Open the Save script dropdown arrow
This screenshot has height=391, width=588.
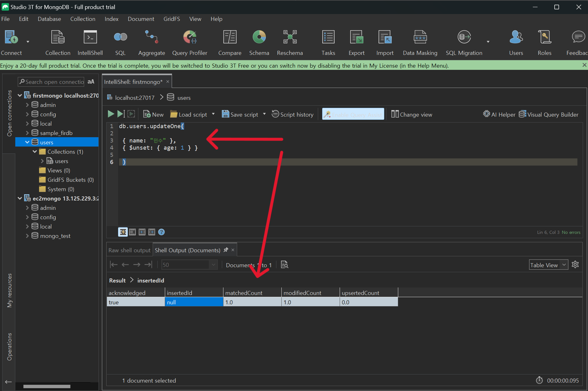(264, 114)
